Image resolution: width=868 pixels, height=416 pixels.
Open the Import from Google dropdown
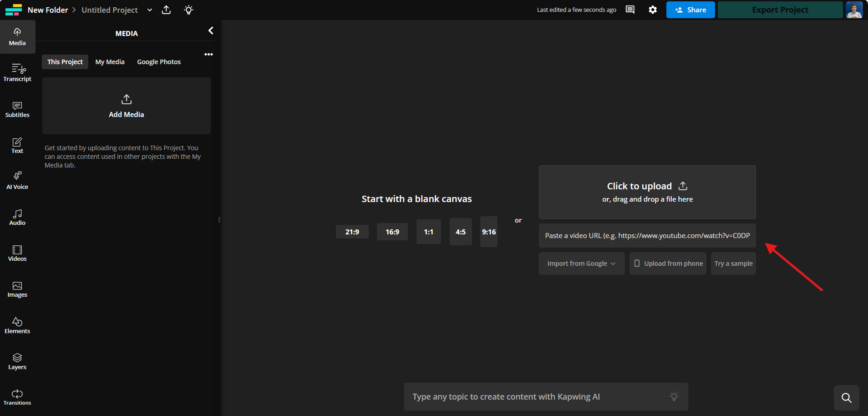click(581, 263)
